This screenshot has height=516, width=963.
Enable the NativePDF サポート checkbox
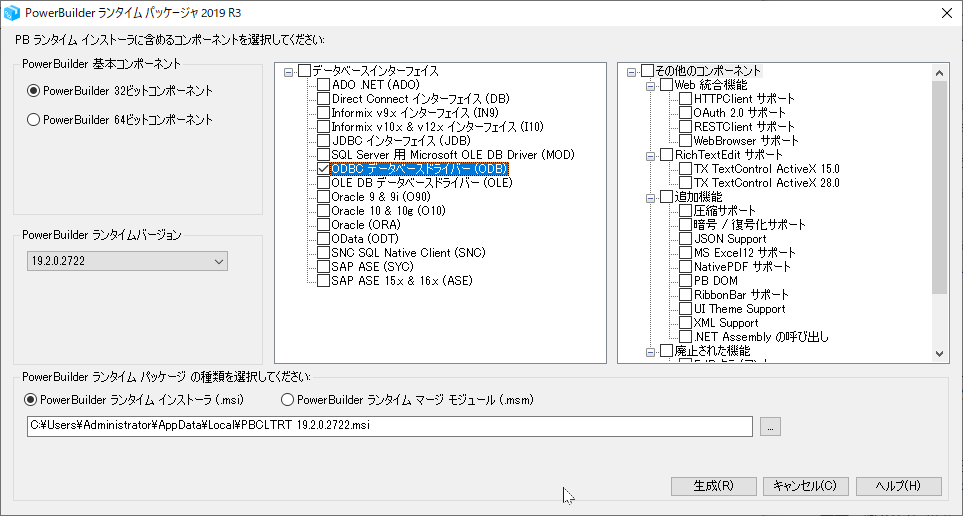685,267
